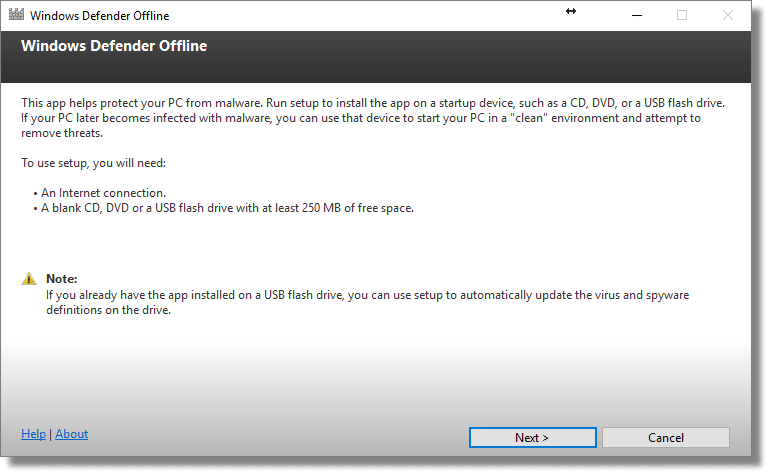Click the Next button
The image size is (766, 471).
tap(532, 437)
